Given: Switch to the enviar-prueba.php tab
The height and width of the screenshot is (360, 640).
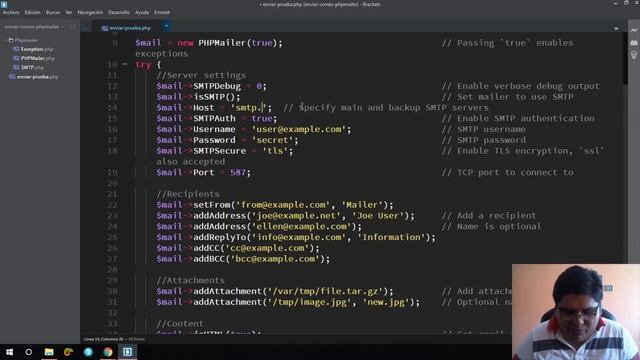Looking at the screenshot, I should [x=130, y=28].
